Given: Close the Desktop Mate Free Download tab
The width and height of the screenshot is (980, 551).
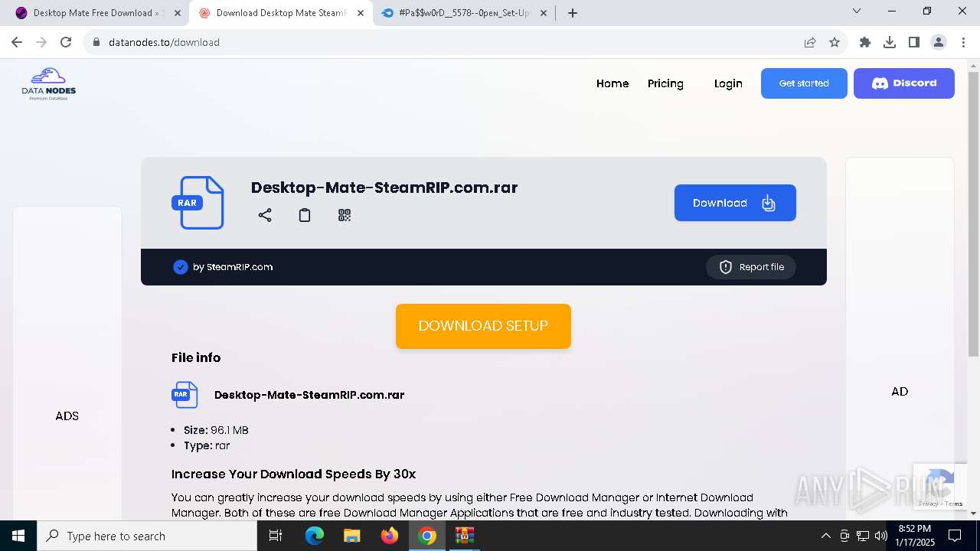Looking at the screenshot, I should [x=178, y=13].
